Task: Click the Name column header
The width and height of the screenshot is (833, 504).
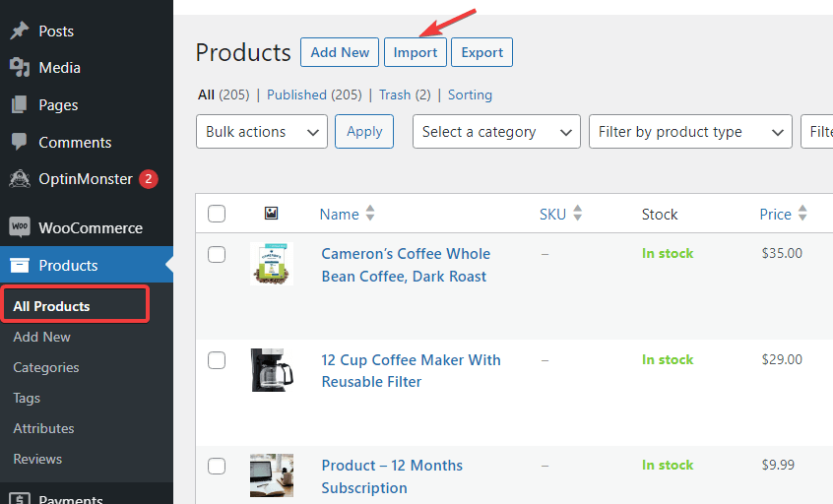Action: coord(340,214)
